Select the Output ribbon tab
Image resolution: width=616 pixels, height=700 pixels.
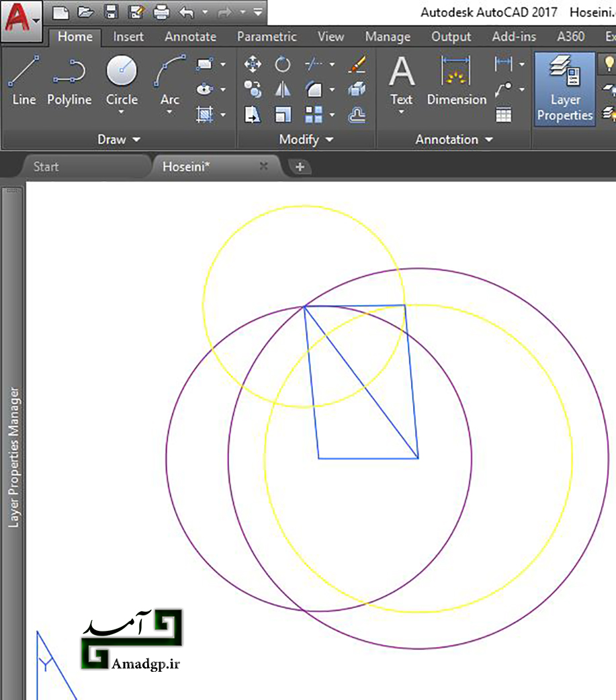click(x=451, y=36)
